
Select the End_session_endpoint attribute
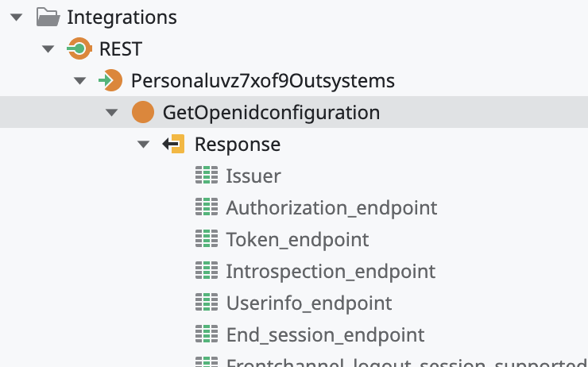(x=325, y=334)
